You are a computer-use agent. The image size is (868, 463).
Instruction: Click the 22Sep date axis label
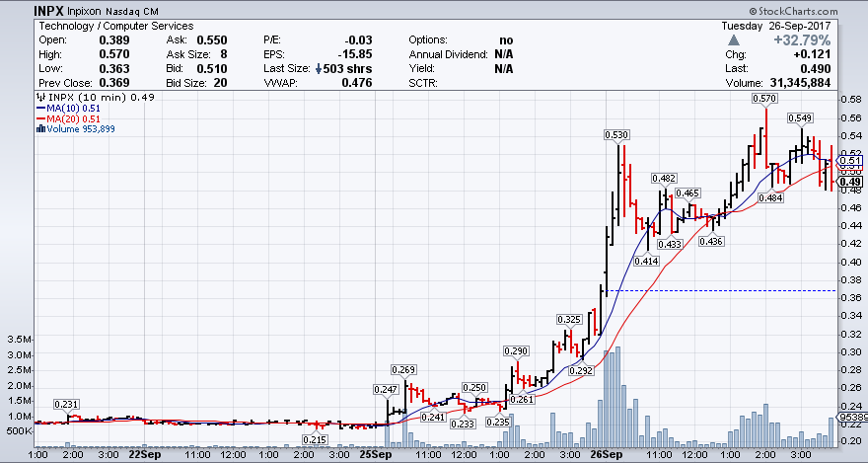point(145,455)
